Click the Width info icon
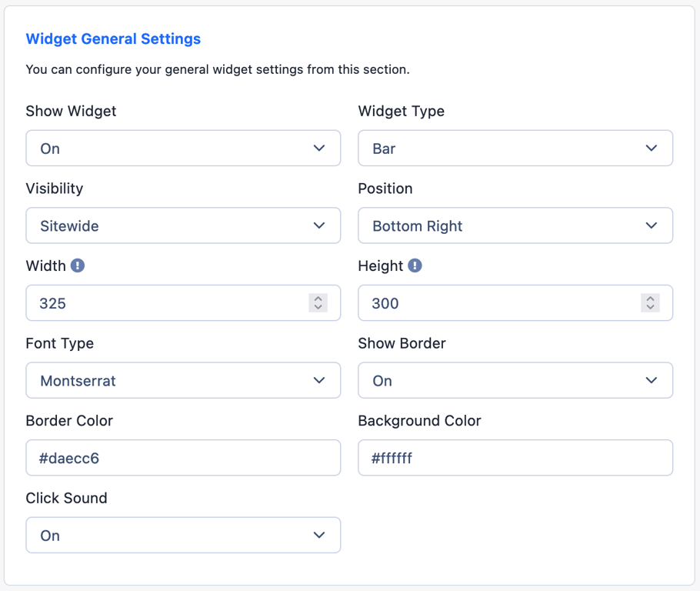The image size is (700, 591). [x=78, y=265]
